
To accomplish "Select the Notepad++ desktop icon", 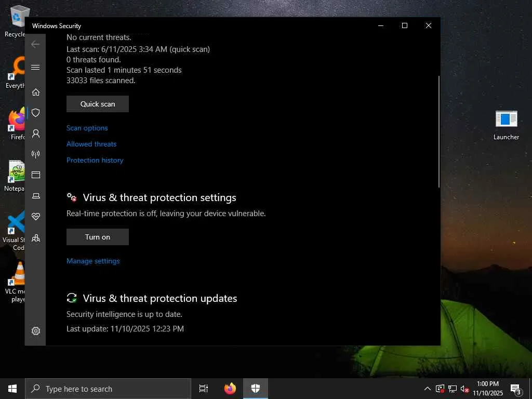I will click(16, 176).
